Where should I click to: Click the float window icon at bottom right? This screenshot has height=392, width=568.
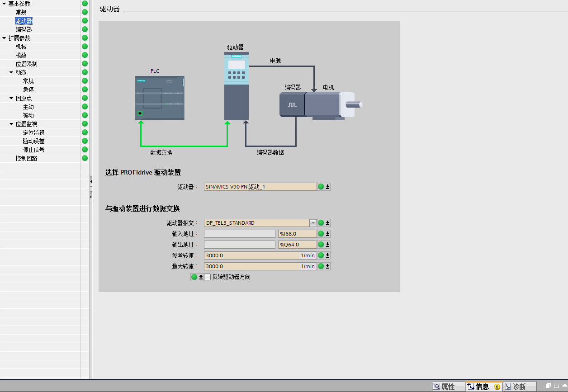[548, 386]
